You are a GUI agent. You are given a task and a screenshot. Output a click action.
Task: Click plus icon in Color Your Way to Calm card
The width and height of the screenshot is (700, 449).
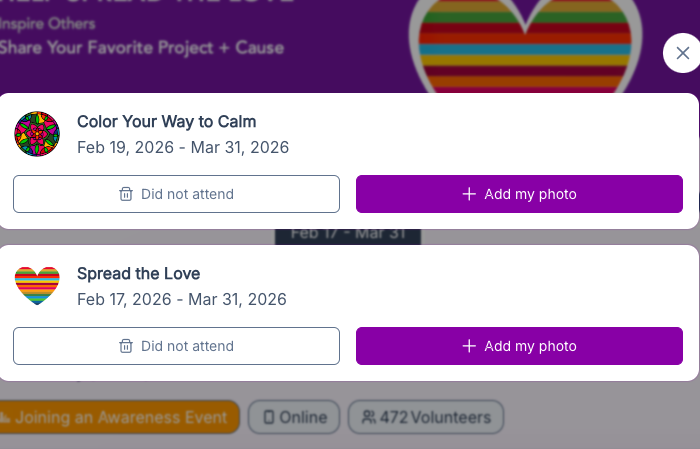point(469,194)
